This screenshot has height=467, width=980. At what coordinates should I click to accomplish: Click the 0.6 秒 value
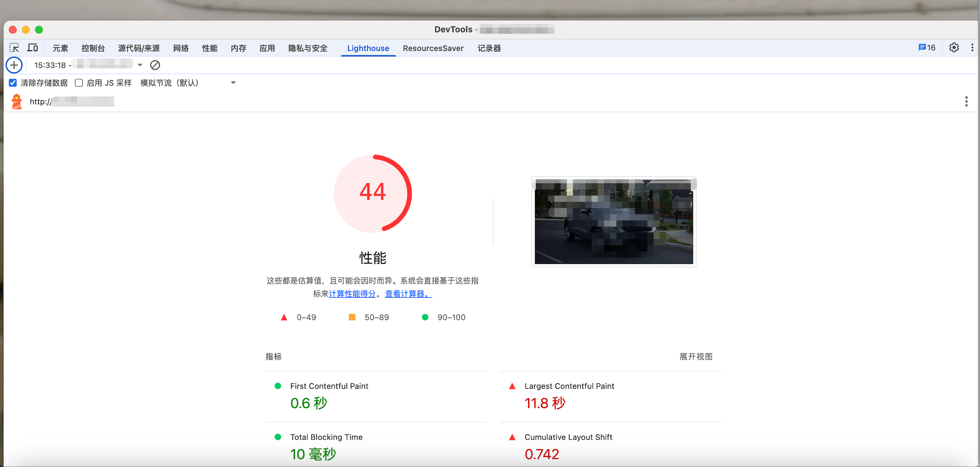[x=309, y=403]
